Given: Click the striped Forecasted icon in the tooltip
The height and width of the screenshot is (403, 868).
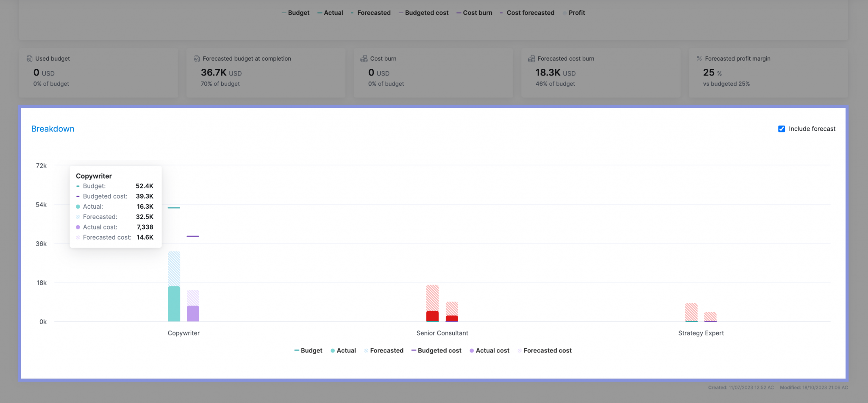Looking at the screenshot, I should tap(78, 216).
